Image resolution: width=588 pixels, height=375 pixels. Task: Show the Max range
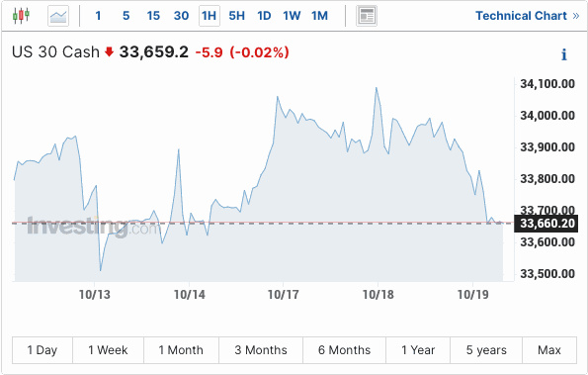tap(549, 350)
